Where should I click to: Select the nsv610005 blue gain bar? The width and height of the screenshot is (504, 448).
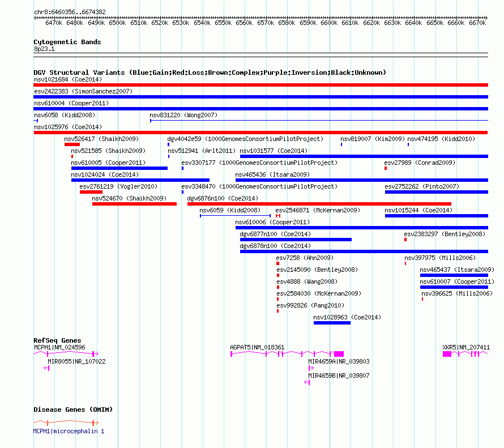(x=119, y=168)
